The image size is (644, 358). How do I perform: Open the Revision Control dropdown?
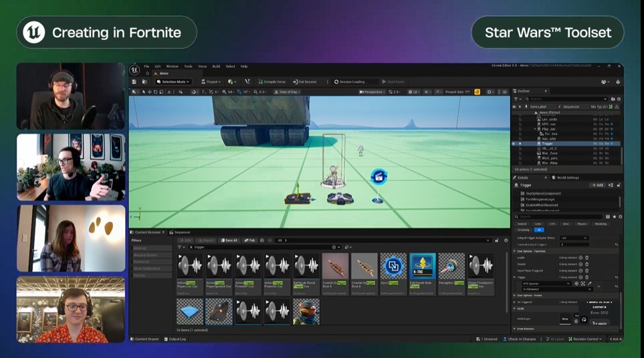point(586,339)
